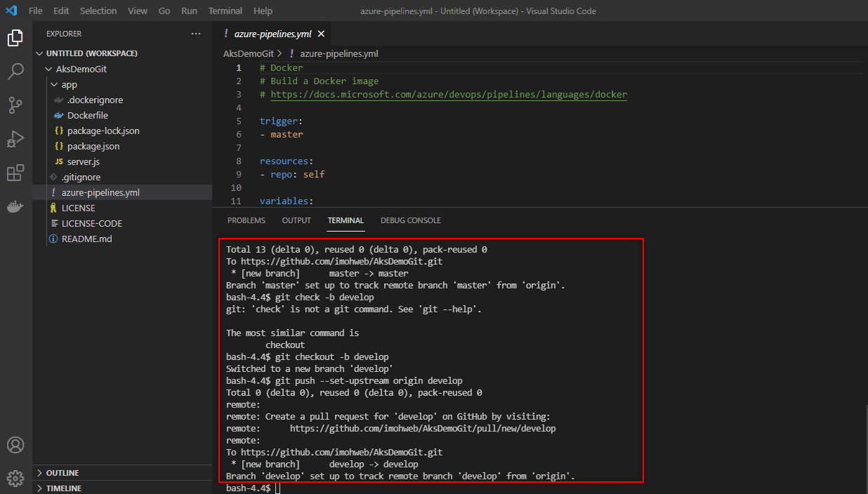868x494 pixels.
Task: Close the azure-pipelines.yml editor tab
Action: (322, 34)
